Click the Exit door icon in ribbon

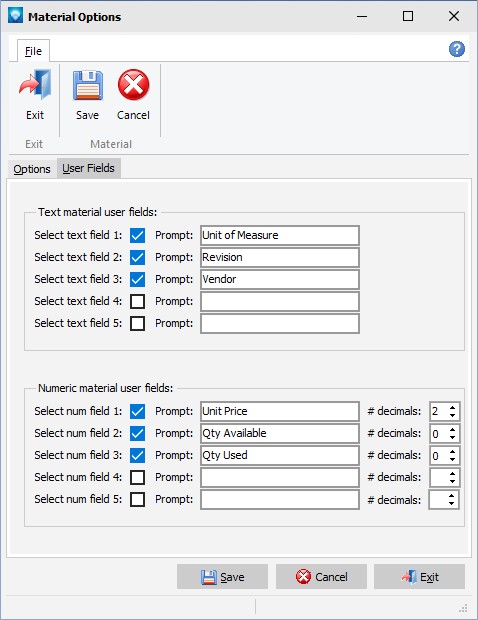[x=35, y=85]
